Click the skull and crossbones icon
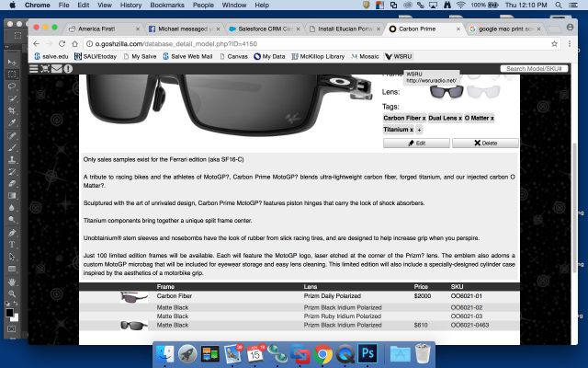Viewport: 588px width, 368px height. click(45, 69)
